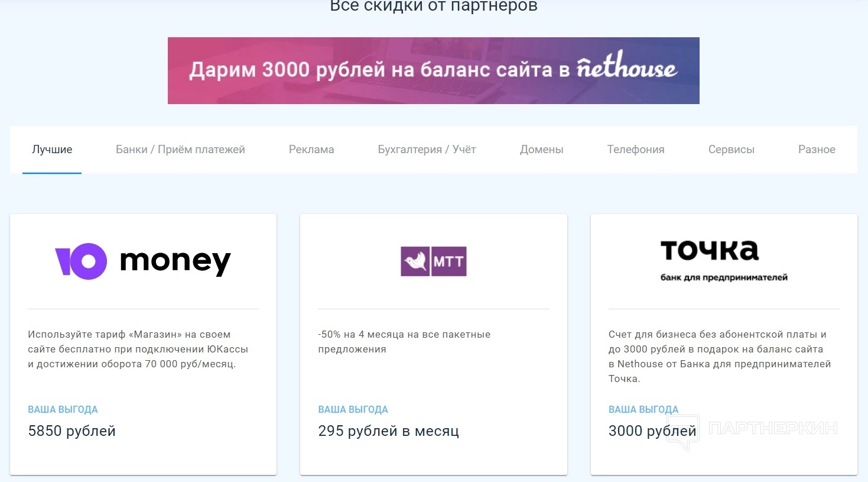The height and width of the screenshot is (482, 868).
Task: Click the 5850 рублей benefit value
Action: [72, 431]
